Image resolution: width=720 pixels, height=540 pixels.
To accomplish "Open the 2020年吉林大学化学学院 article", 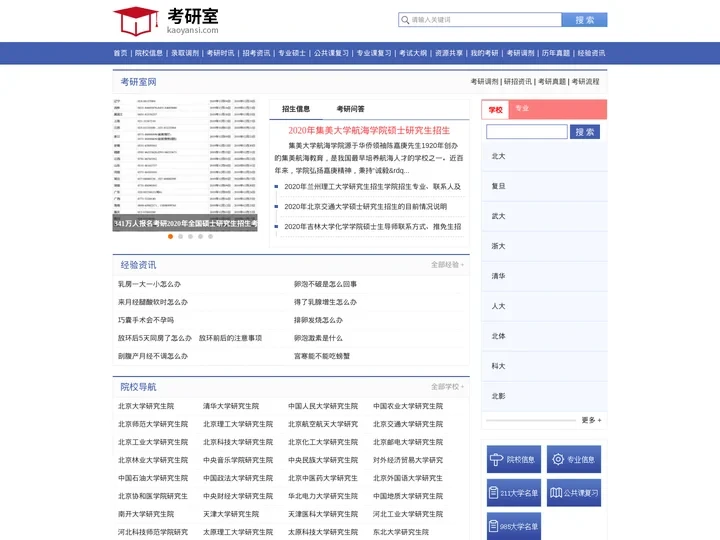I will [x=372, y=227].
